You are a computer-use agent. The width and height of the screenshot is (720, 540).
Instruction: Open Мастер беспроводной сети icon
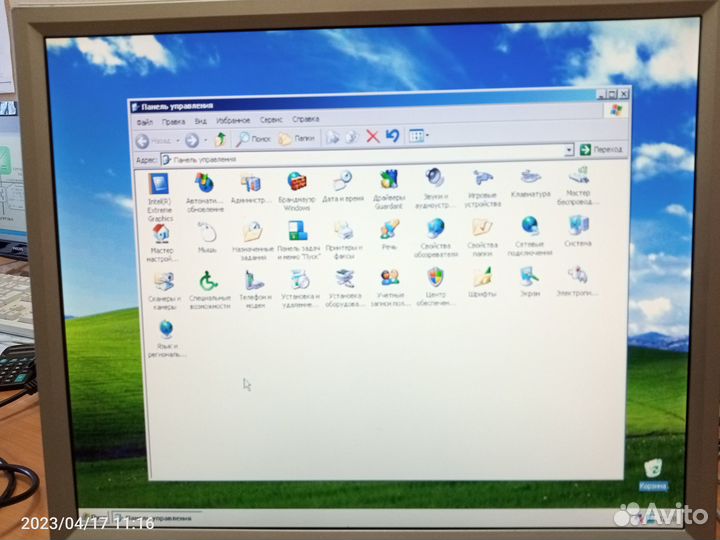pos(578,186)
